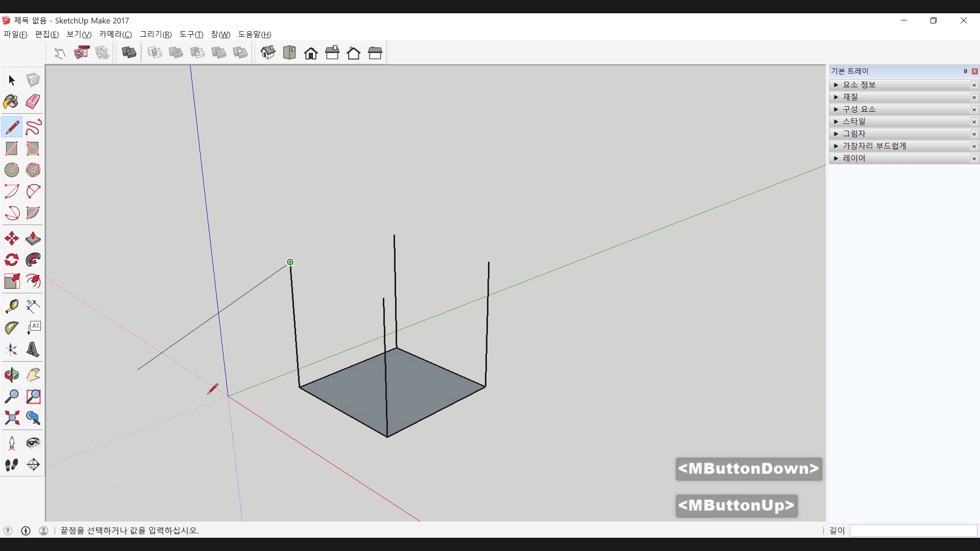Screen dimensions: 980x551
Task: Activate the Orbit camera tool
Action: click(x=11, y=375)
